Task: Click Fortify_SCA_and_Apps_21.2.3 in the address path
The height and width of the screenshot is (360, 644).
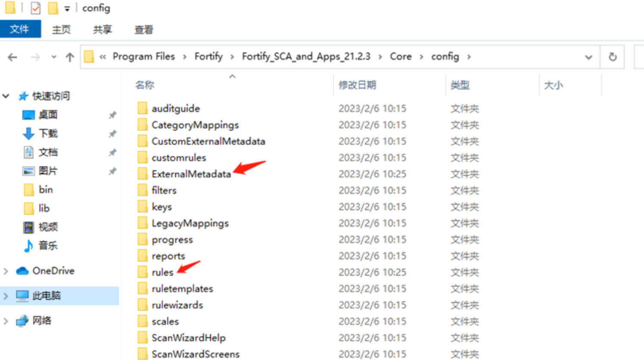Action: click(x=306, y=56)
